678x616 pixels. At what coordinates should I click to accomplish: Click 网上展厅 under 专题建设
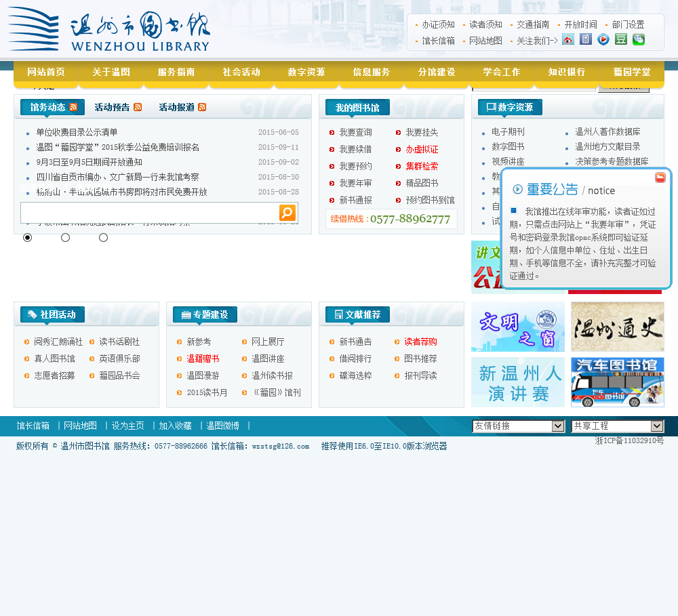pos(268,342)
